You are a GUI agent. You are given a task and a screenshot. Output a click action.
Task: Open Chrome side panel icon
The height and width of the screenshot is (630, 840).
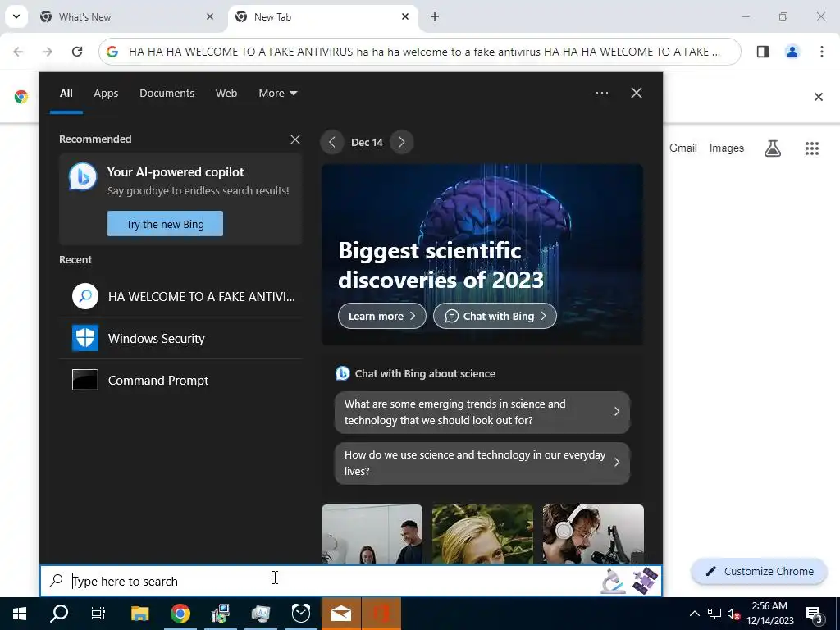click(x=763, y=52)
